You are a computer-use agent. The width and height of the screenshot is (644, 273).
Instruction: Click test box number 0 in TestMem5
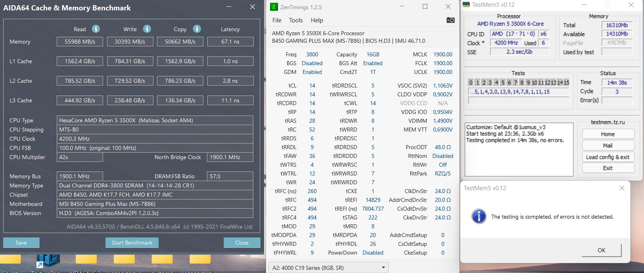coord(471,82)
